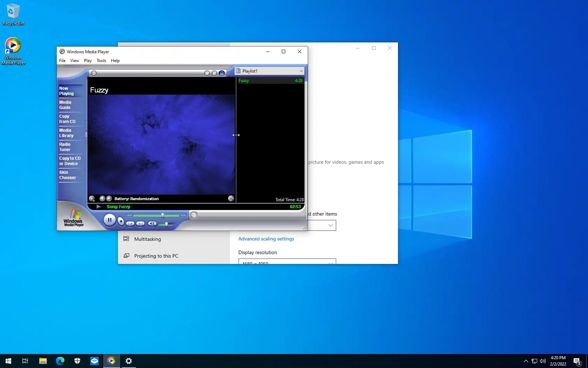Click the 'Total Time: 4:28' text

289,200
